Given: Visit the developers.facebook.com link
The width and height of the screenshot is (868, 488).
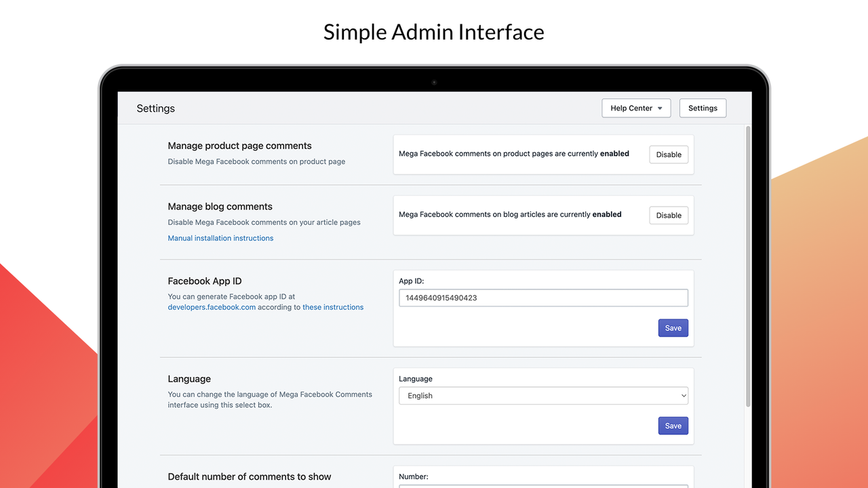Looking at the screenshot, I should tap(211, 307).
